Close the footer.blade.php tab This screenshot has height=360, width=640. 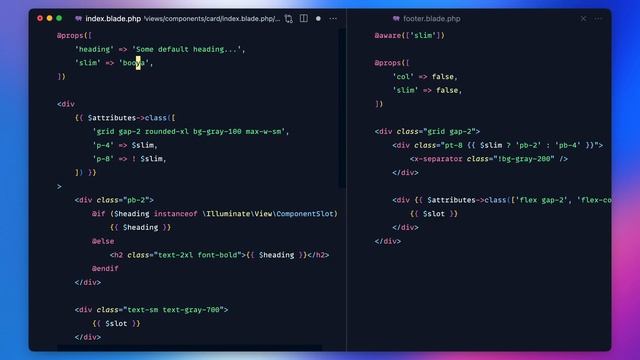click(x=583, y=19)
